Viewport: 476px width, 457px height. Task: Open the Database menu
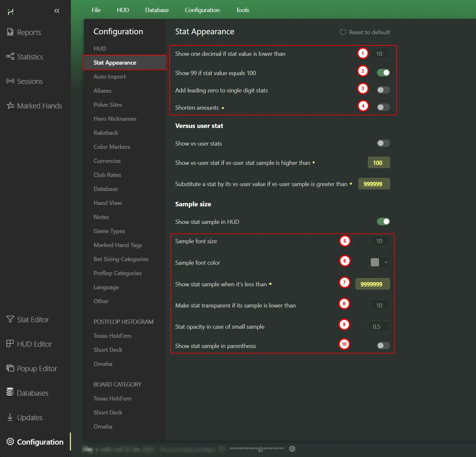[157, 10]
